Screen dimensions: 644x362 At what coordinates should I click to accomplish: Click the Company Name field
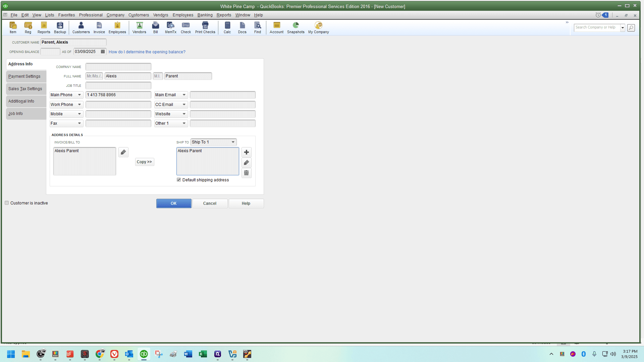(118, 67)
